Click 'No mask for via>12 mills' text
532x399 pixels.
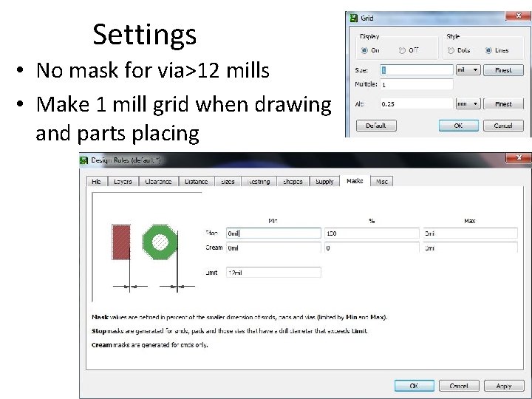click(x=153, y=70)
